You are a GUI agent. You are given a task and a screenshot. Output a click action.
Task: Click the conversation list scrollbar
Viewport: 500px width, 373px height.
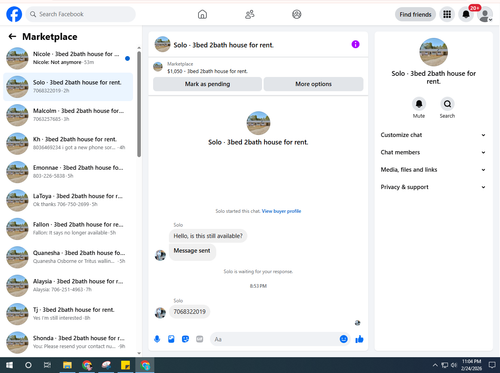[139, 104]
